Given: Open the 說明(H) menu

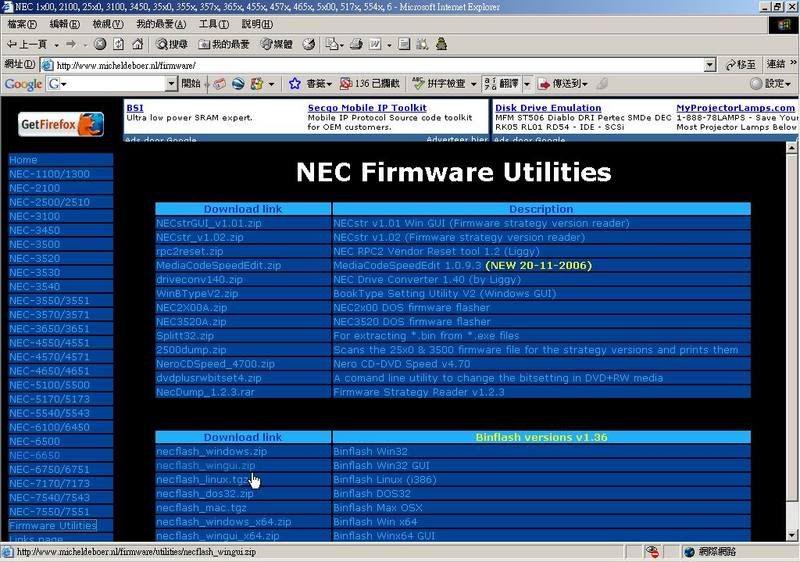Looking at the screenshot, I should [x=257, y=24].
